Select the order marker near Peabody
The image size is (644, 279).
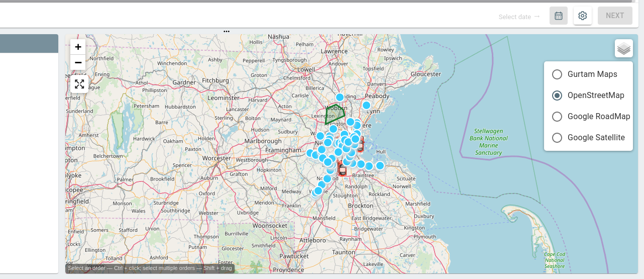tap(366, 105)
